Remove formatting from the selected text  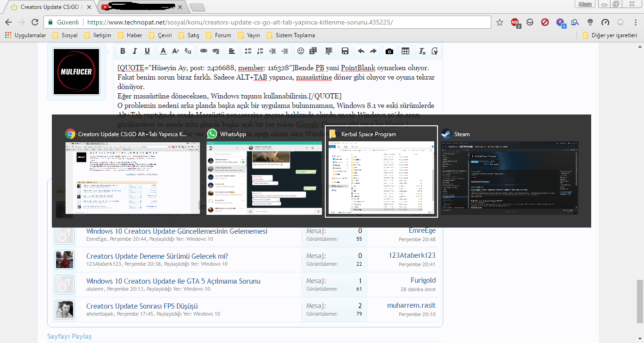422,51
